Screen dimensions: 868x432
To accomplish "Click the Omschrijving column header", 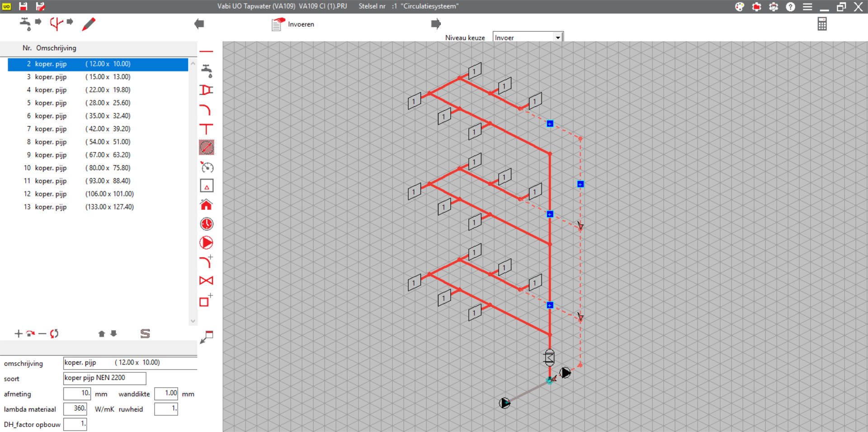I will pos(56,48).
